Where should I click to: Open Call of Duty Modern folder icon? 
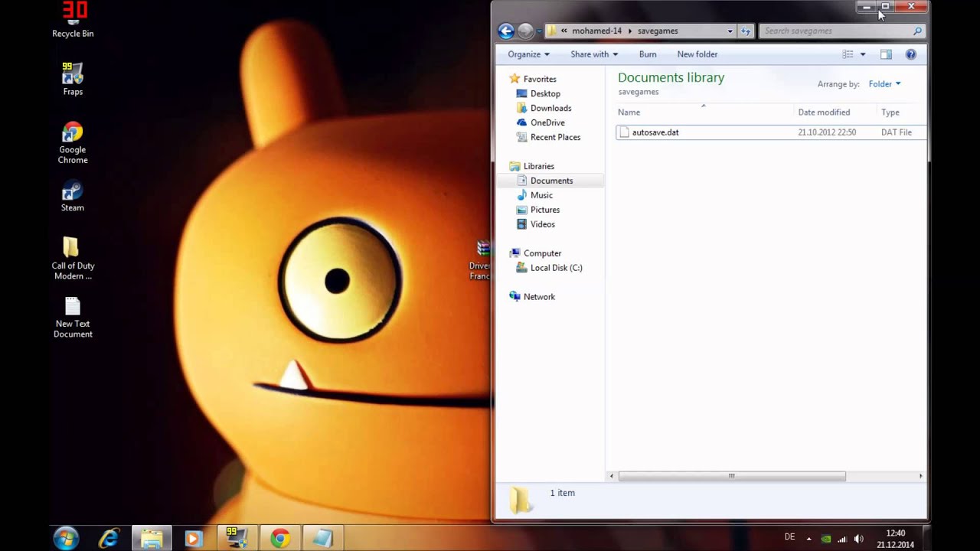pos(73,258)
